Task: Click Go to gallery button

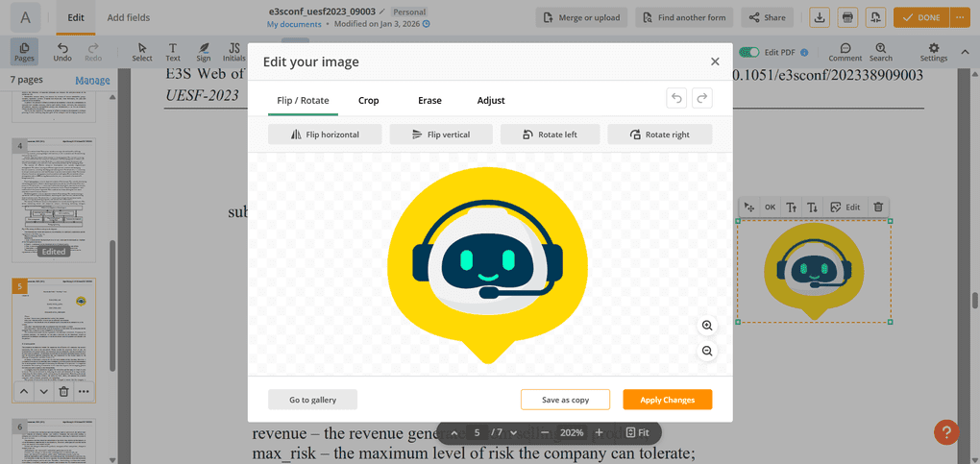Action: [312, 400]
